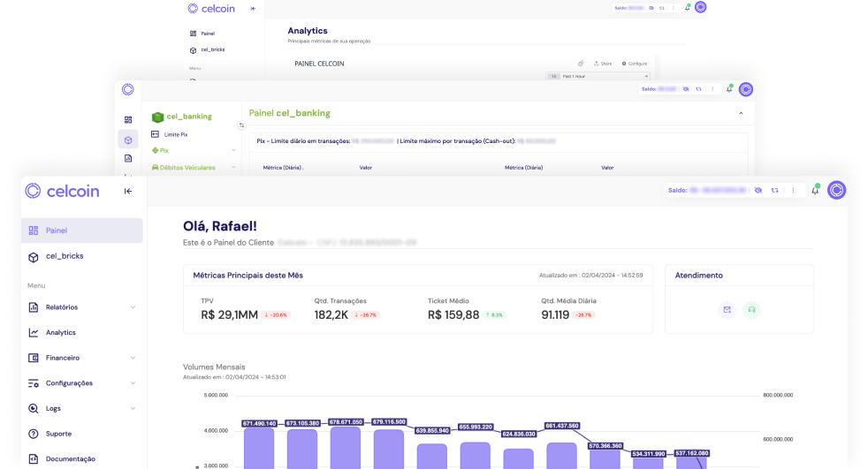The height and width of the screenshot is (469, 868).
Task: Toggle balance eye in Analytics window
Action: (x=651, y=8)
